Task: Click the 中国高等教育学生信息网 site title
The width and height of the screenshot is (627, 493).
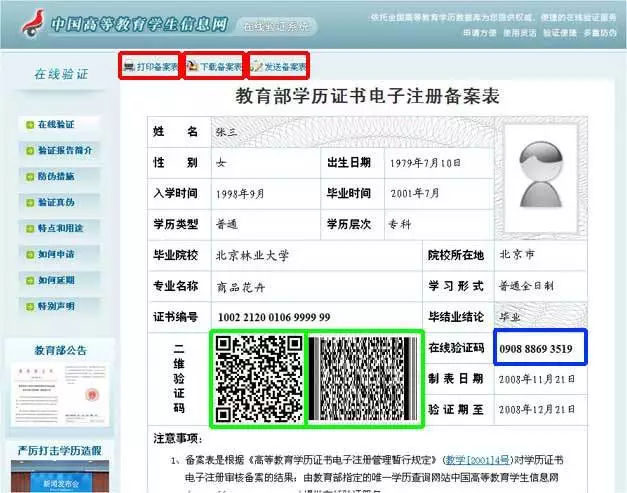Action: pyautogui.click(x=140, y=24)
